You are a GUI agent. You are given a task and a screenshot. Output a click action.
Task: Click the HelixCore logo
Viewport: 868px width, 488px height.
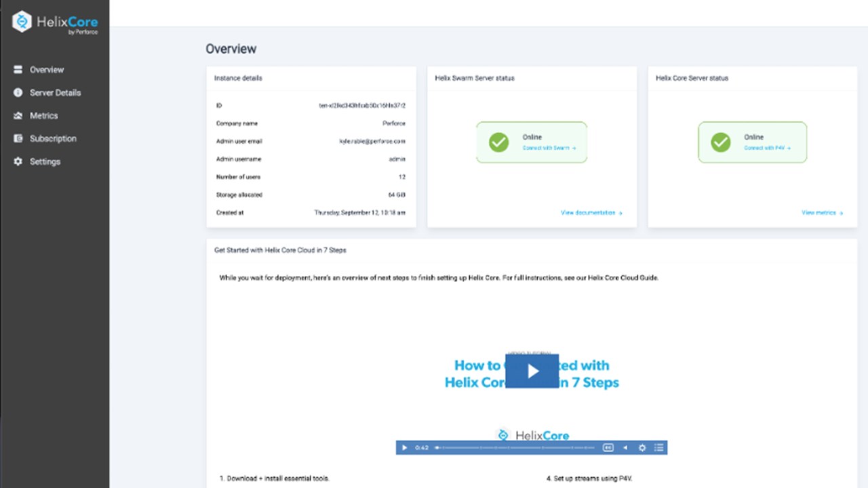(x=55, y=22)
